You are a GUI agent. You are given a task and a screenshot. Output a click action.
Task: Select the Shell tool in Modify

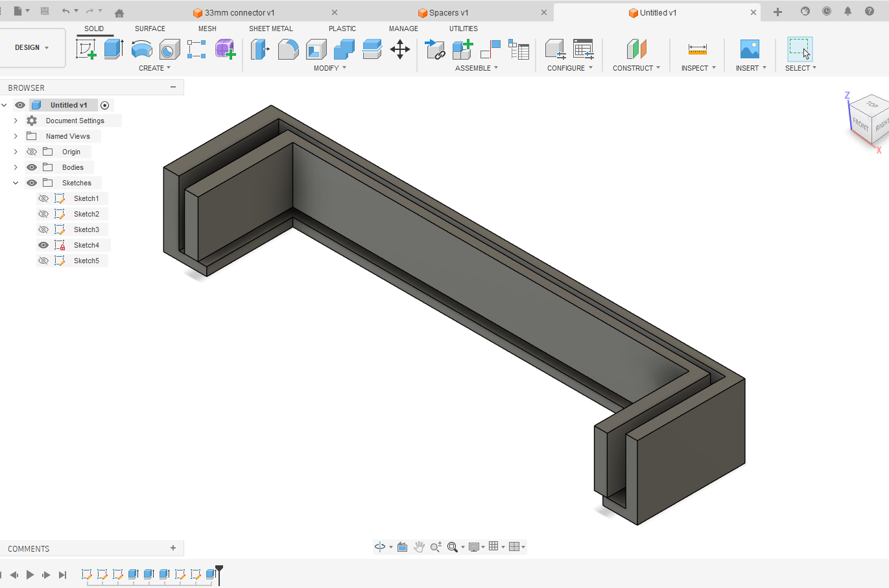316,49
